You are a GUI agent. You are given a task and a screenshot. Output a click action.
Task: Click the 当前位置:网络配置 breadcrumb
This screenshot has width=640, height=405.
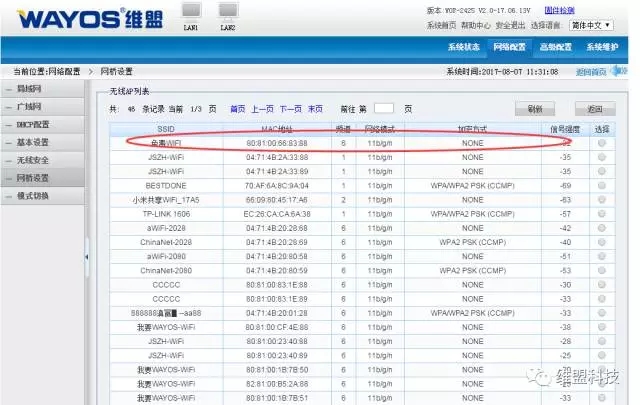47,71
